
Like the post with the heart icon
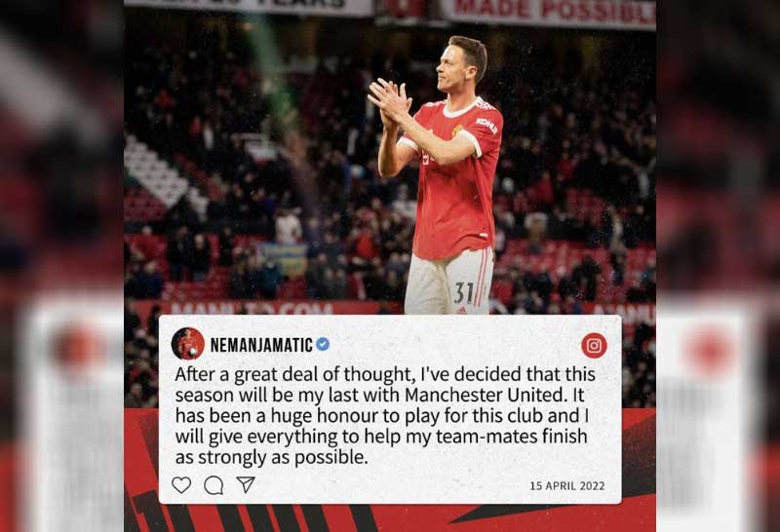[x=181, y=485]
